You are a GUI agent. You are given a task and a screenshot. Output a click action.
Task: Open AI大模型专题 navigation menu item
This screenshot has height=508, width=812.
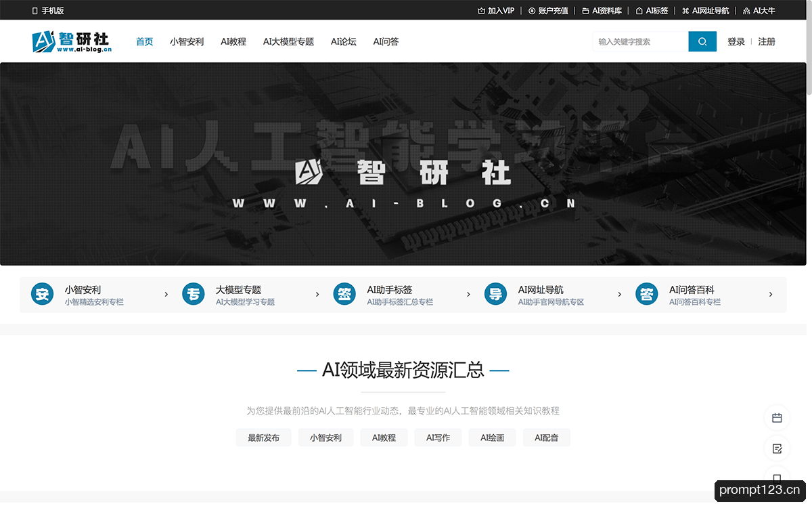pos(288,41)
